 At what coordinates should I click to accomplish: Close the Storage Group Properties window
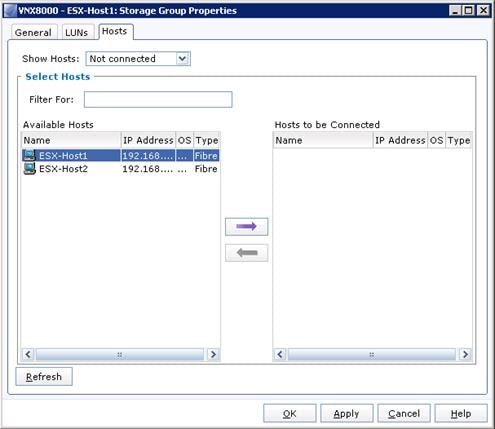coord(483,11)
